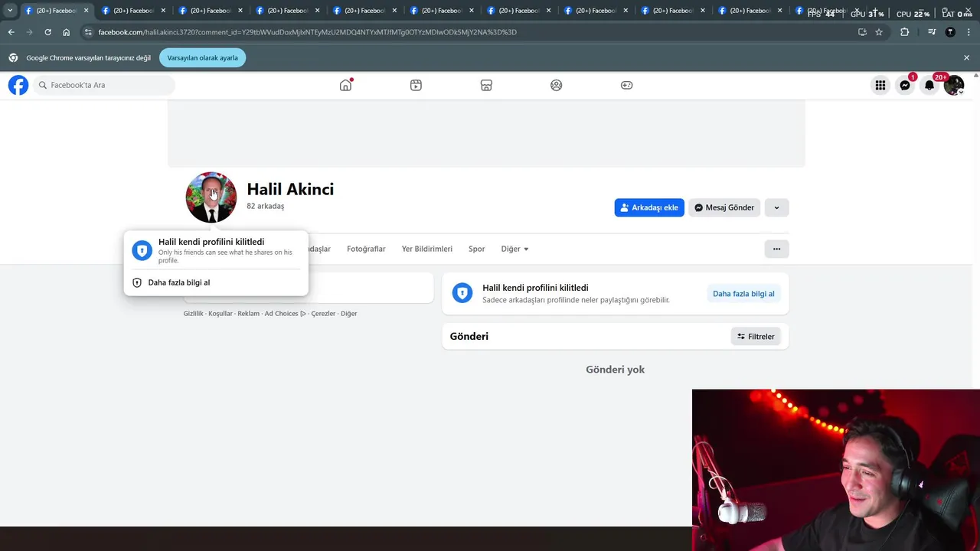Open the Home feed icon
Image resolution: width=980 pixels, height=551 pixels.
click(345, 85)
